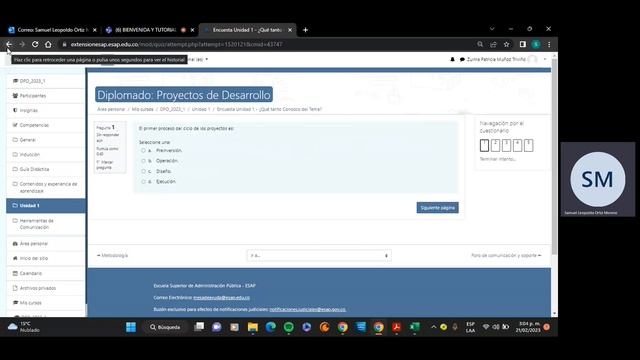Image resolution: width=640 pixels, height=360 pixels.
Task: Open the ESP LAA language selector
Action: (x=470, y=327)
